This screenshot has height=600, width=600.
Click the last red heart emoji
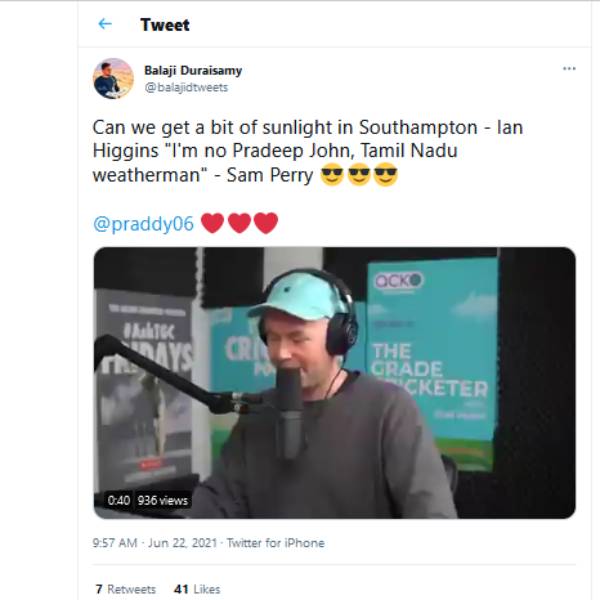pyautogui.click(x=265, y=223)
